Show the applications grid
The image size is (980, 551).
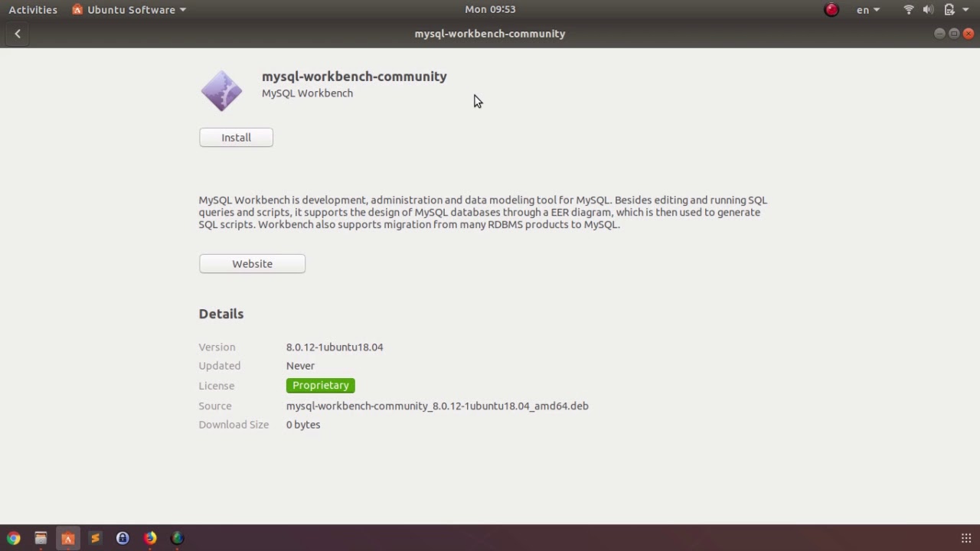966,538
